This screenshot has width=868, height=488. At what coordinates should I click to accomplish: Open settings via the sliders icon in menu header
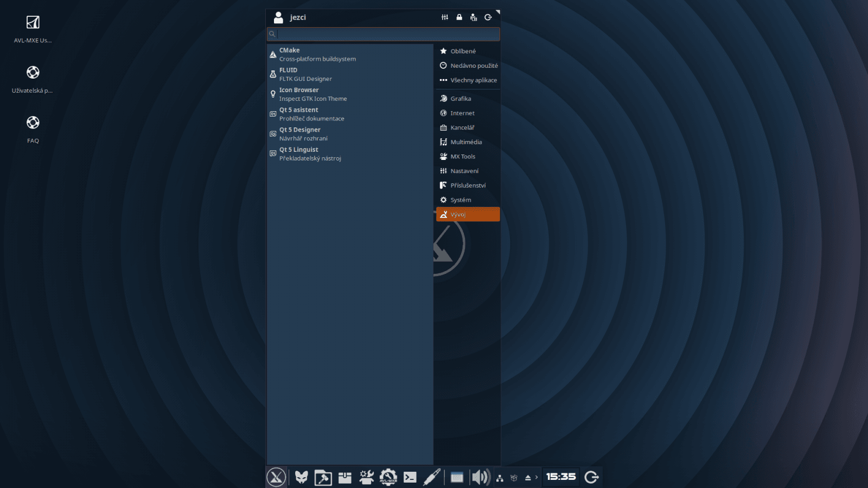point(444,17)
